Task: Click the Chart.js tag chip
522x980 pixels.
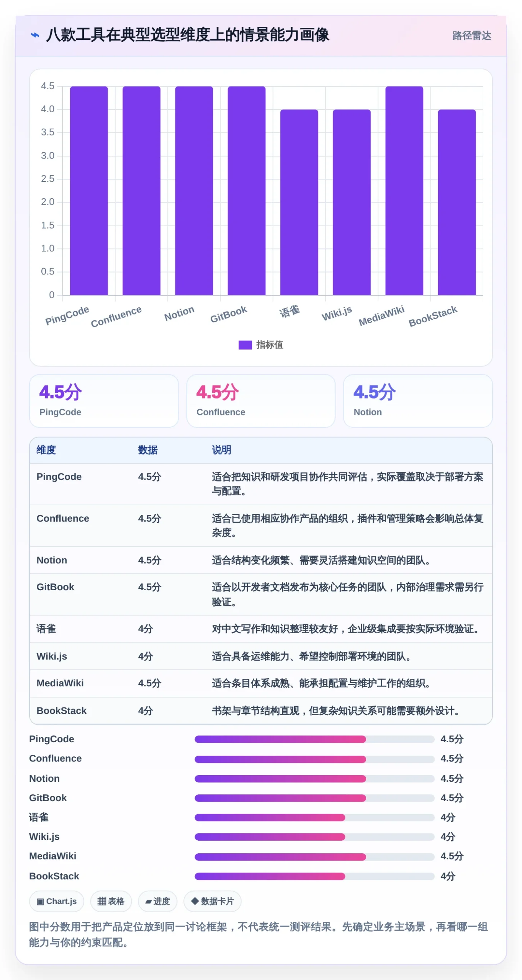Action: click(x=57, y=902)
